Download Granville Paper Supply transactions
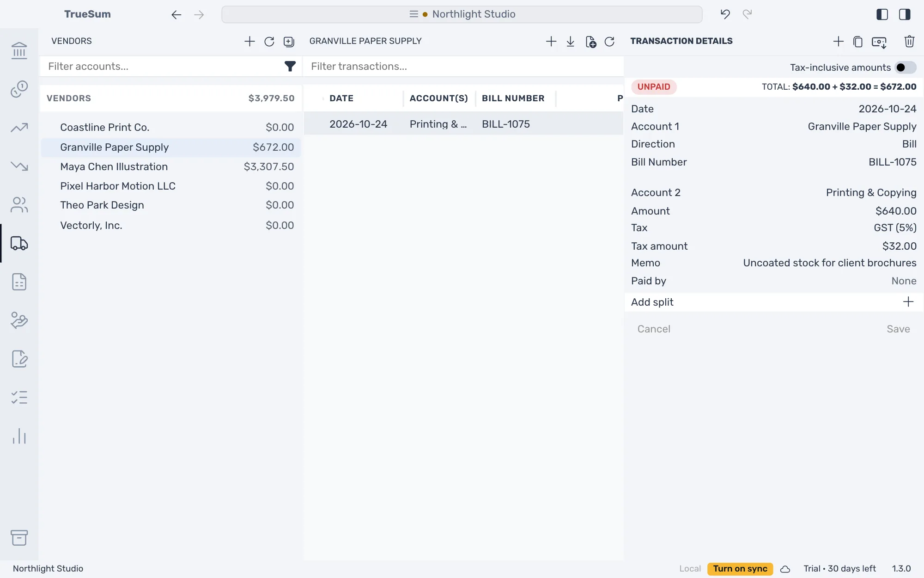Image resolution: width=924 pixels, height=578 pixels. click(x=571, y=42)
